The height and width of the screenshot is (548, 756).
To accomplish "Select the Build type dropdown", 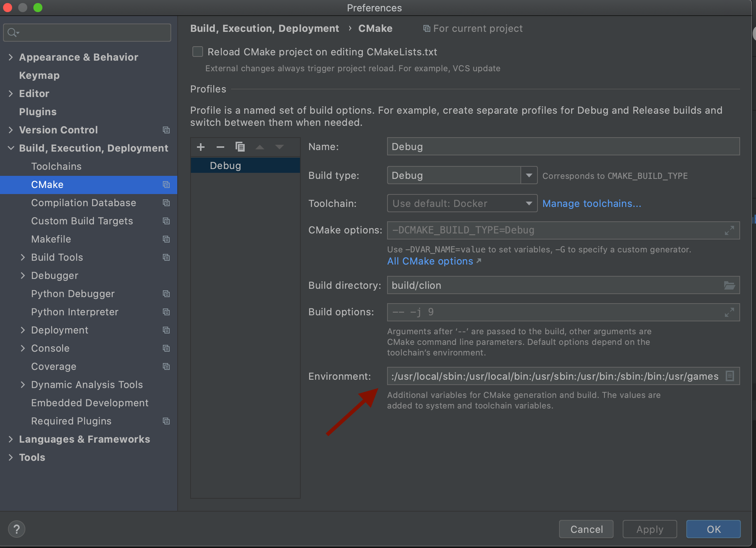I will tap(460, 174).
